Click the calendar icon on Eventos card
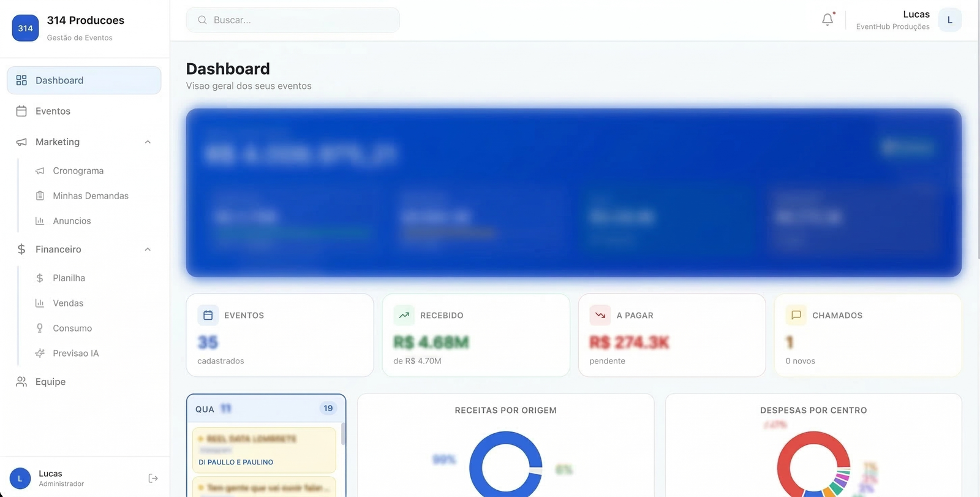The height and width of the screenshot is (497, 980). [x=208, y=315]
